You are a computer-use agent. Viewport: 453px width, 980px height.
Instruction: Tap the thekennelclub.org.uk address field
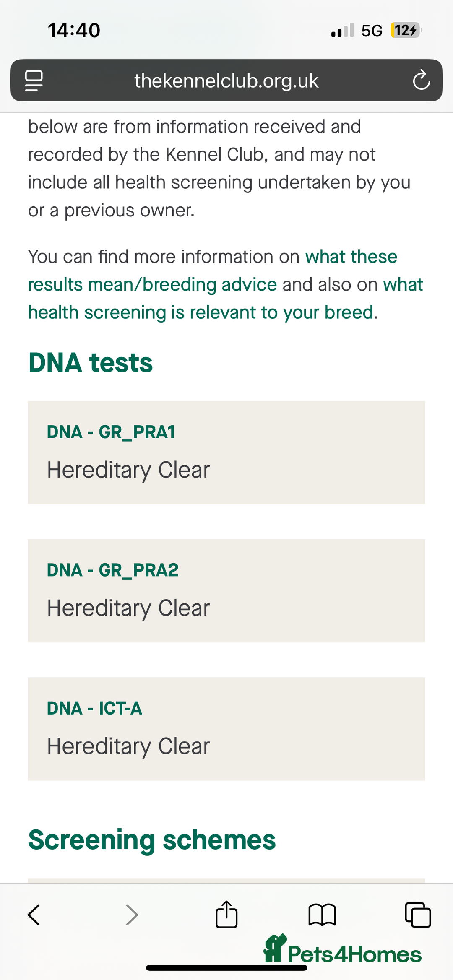pyautogui.click(x=226, y=81)
